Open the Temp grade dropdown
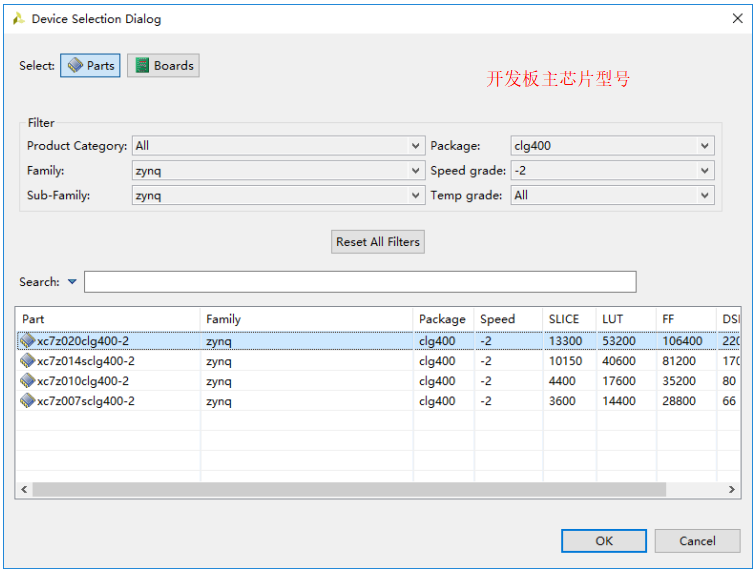 click(x=612, y=196)
